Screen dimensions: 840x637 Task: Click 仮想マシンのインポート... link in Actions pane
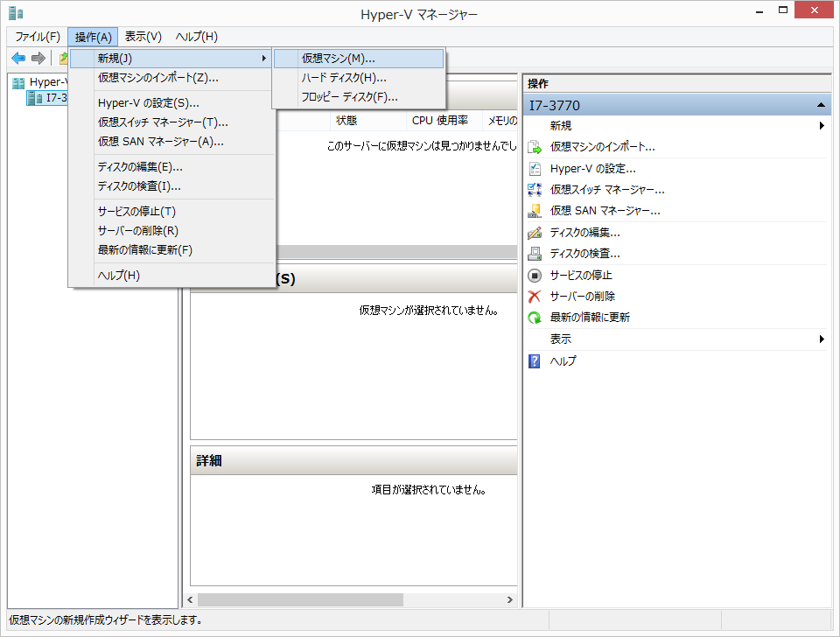[602, 147]
